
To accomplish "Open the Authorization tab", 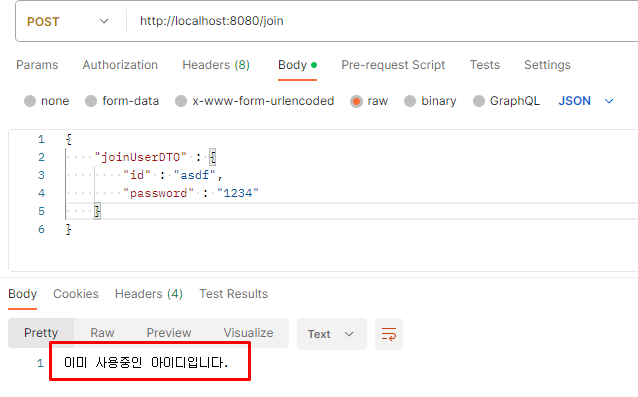I will pos(120,65).
